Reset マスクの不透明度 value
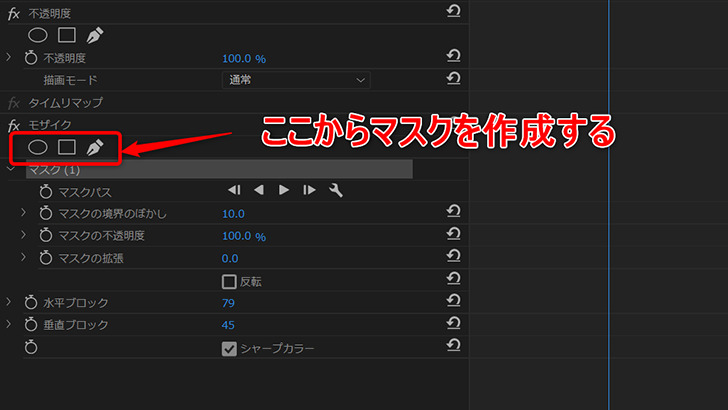The height and width of the screenshot is (410, 728). [x=453, y=234]
